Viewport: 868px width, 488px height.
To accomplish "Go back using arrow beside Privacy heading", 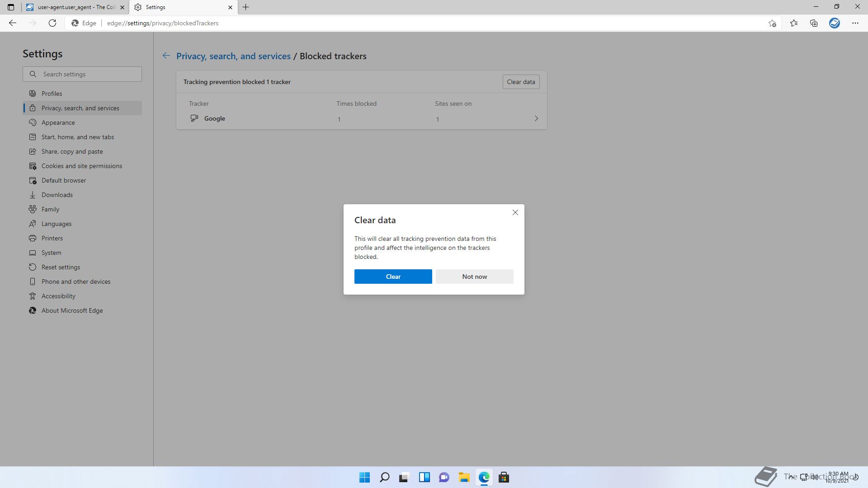I will coord(166,56).
